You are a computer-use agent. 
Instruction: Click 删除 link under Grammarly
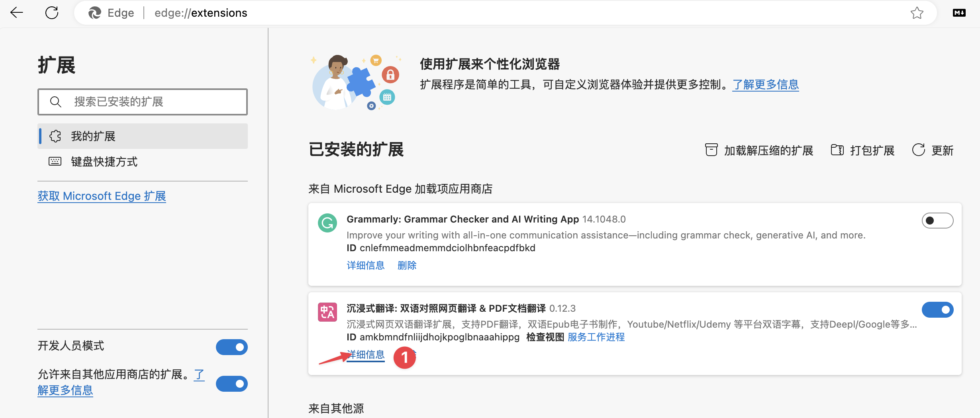pyautogui.click(x=407, y=265)
